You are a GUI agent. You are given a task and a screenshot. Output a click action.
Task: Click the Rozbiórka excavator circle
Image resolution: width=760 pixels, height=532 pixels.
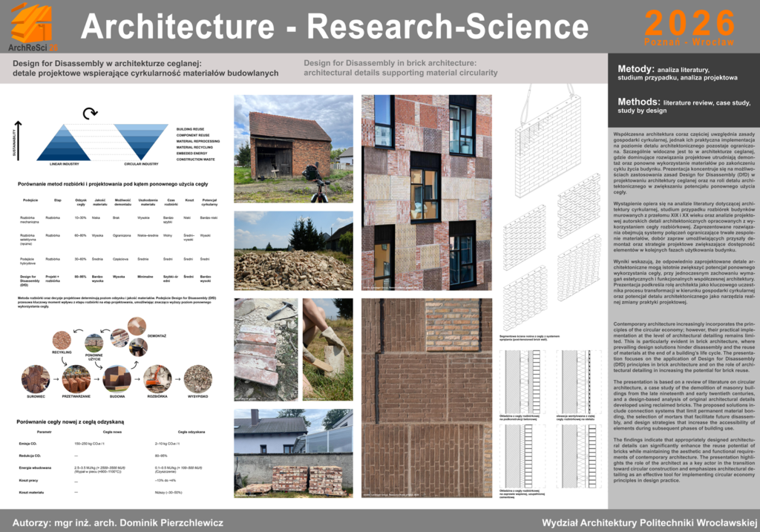[157, 378]
